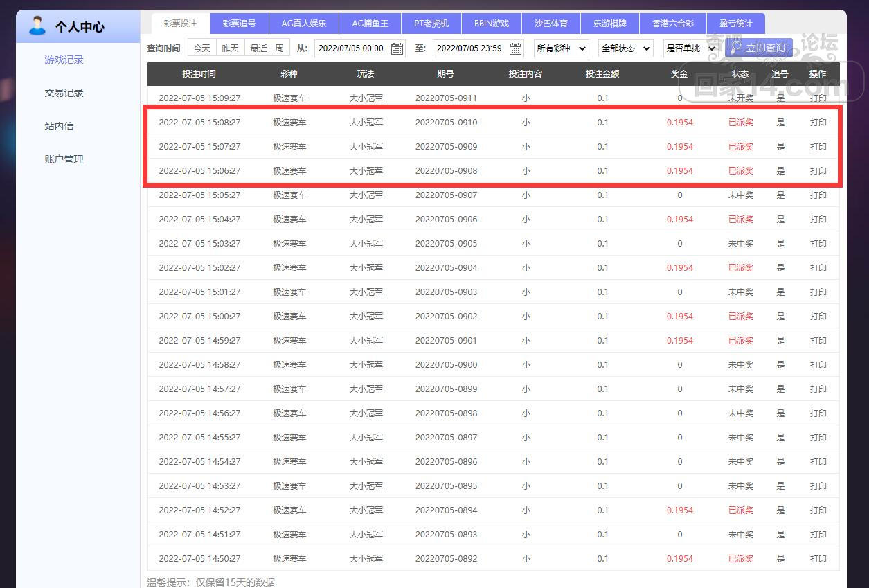Go to the 香港六合彩 tab
The image size is (869, 588).
(672, 24)
